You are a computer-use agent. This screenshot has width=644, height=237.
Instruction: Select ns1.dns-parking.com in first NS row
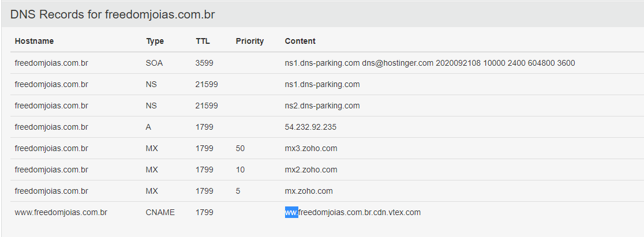coord(323,85)
